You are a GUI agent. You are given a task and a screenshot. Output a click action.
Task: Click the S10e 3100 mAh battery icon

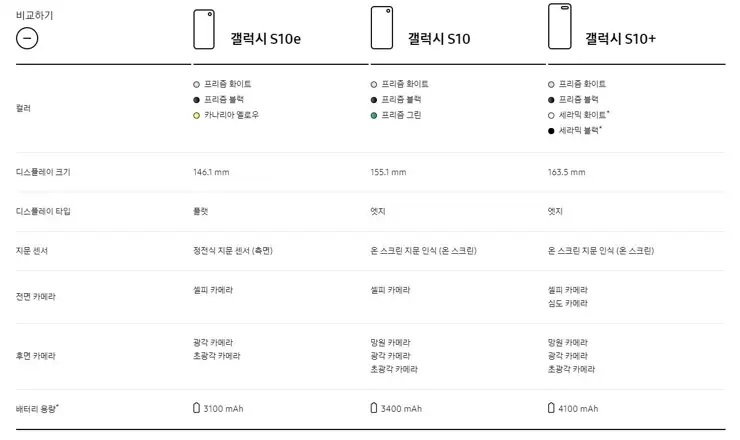pos(197,408)
